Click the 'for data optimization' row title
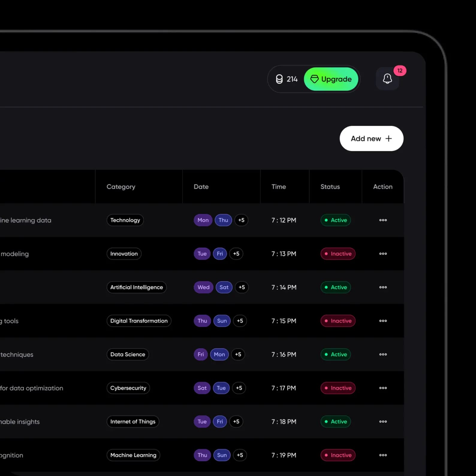This screenshot has width=476, height=476. point(31,388)
